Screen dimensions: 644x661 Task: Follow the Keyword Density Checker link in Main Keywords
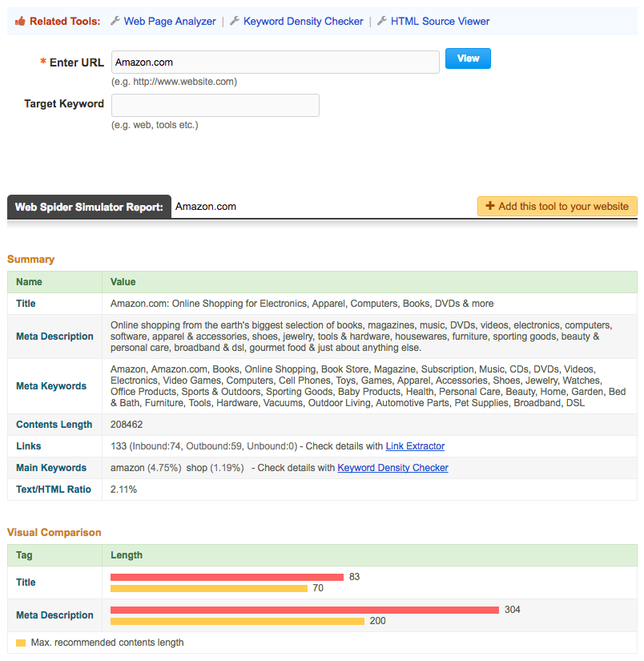[x=392, y=468]
